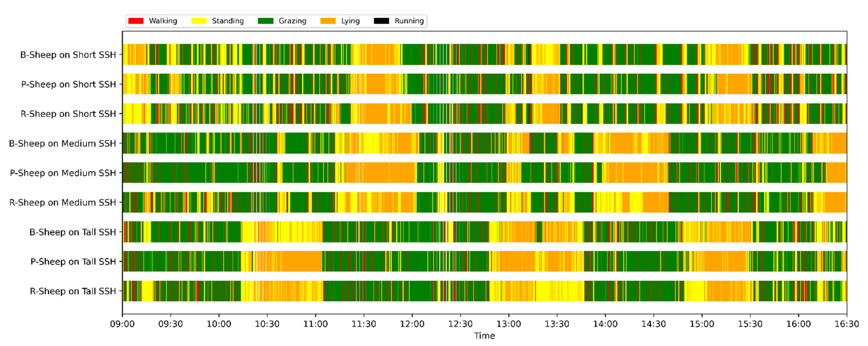Click the R-Sheep on Short SSH label

point(68,114)
